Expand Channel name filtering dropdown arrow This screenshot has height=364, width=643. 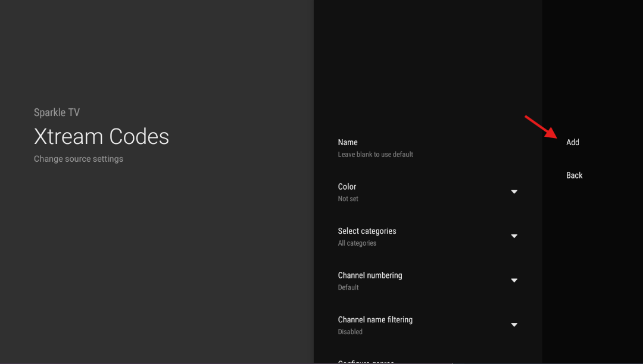(514, 325)
